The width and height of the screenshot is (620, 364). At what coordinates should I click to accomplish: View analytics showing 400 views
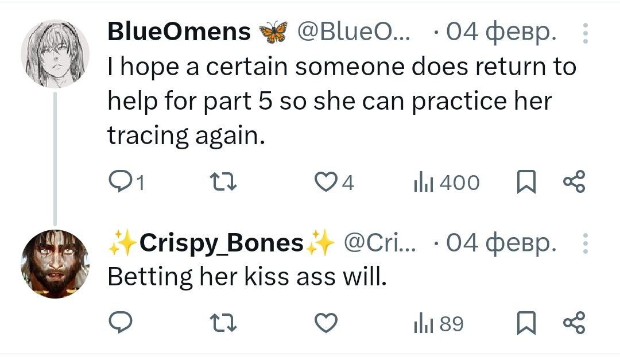(x=446, y=183)
